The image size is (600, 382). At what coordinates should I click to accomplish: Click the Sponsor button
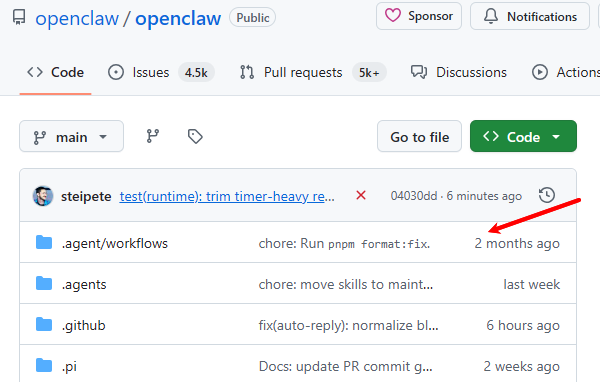click(419, 16)
